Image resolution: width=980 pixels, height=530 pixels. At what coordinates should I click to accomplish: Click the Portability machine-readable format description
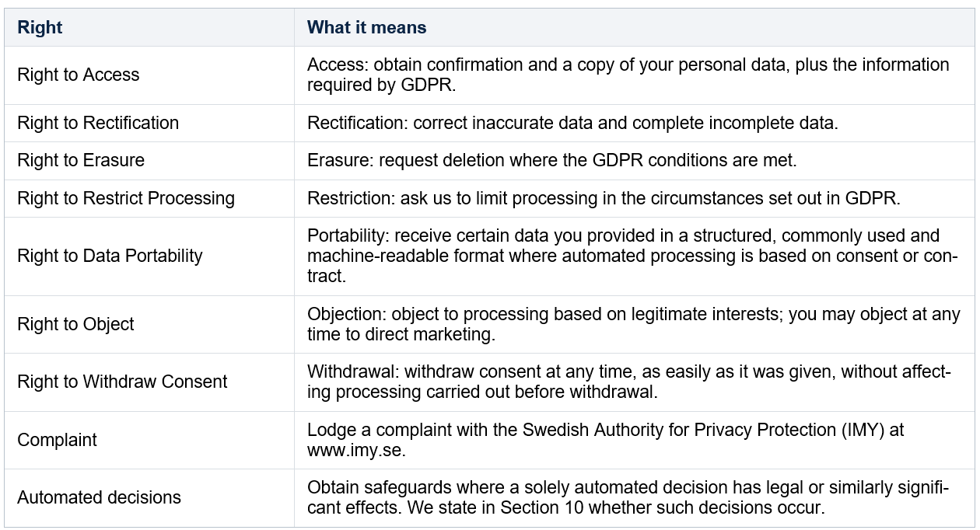click(x=632, y=256)
